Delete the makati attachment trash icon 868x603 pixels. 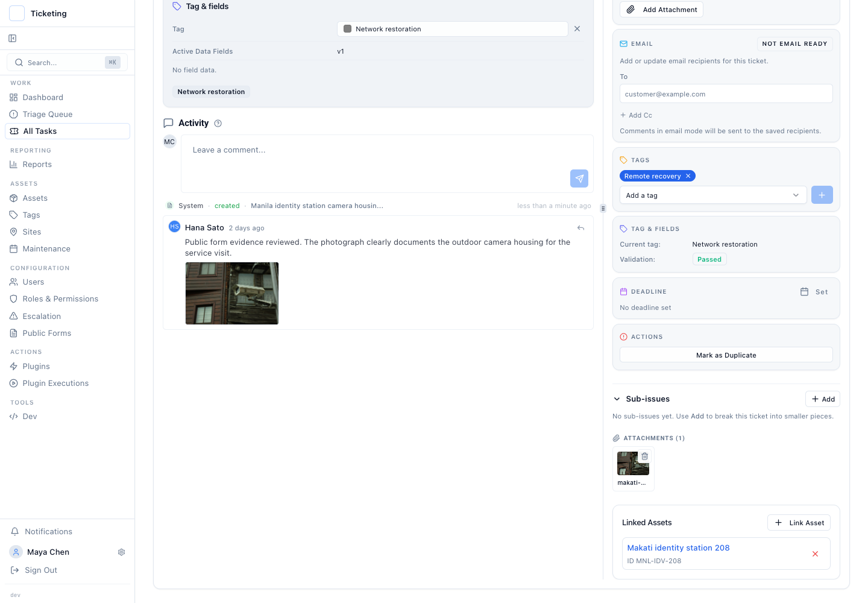pos(644,456)
